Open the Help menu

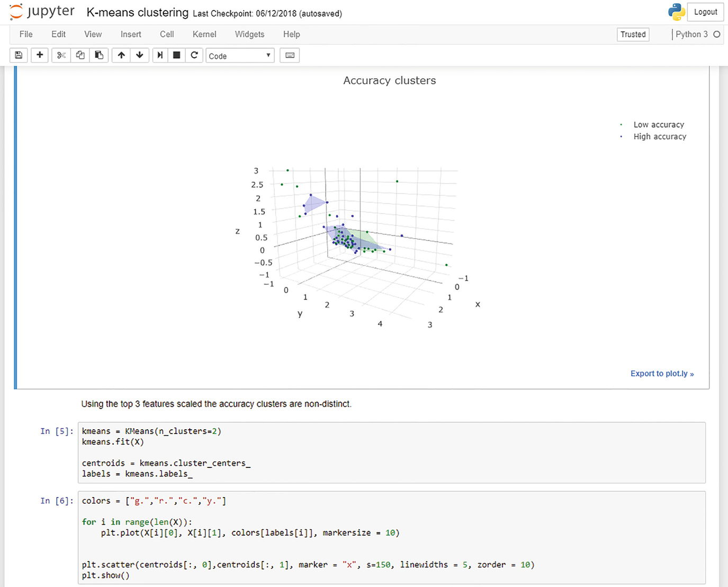(x=291, y=34)
